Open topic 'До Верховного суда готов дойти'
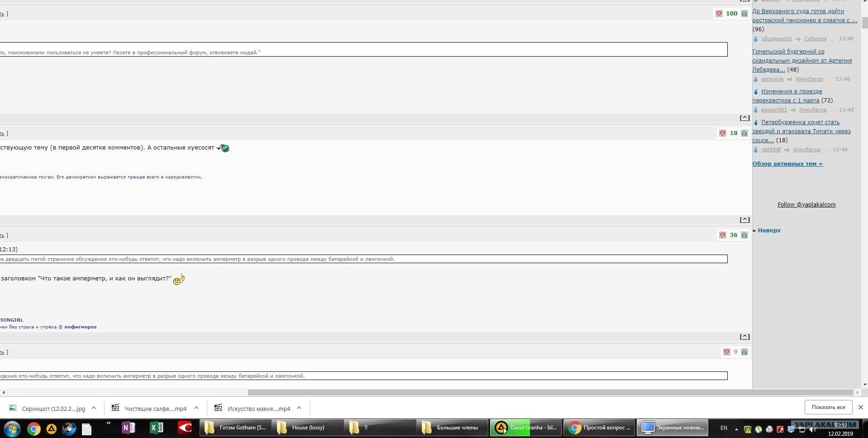868x438 pixels. coord(805,16)
